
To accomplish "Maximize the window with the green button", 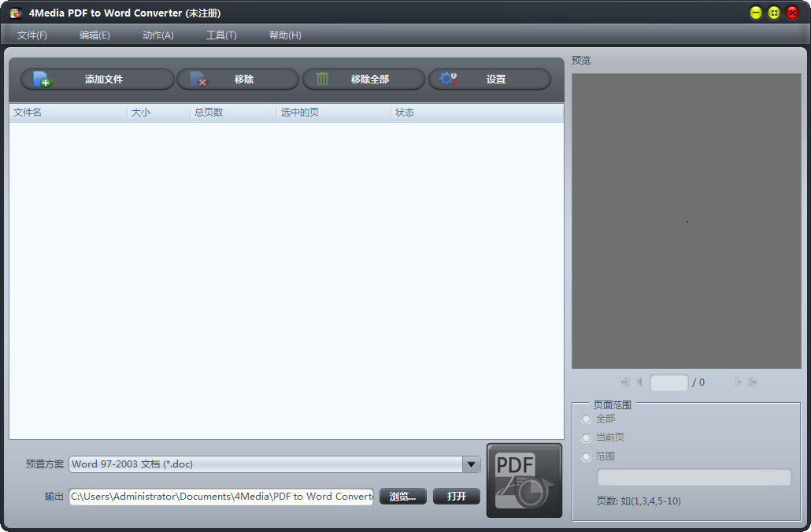I will tap(774, 13).
